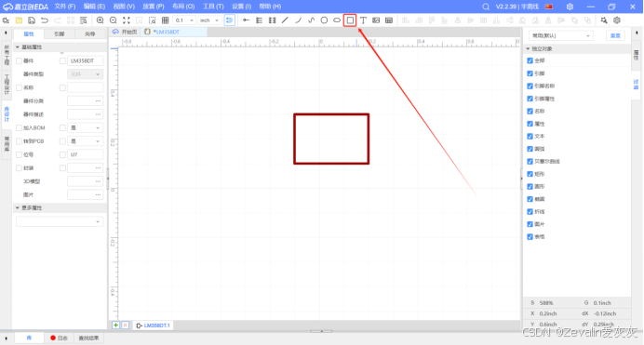Toggle the 贝塞尔曲线 filter checkbox
Viewport: 644px width, 345px height.
[530, 161]
